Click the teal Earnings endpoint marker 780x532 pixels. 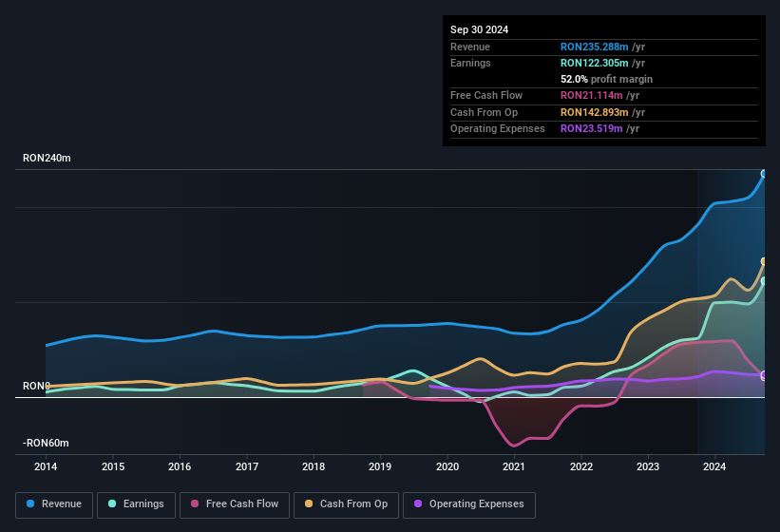tap(764, 281)
